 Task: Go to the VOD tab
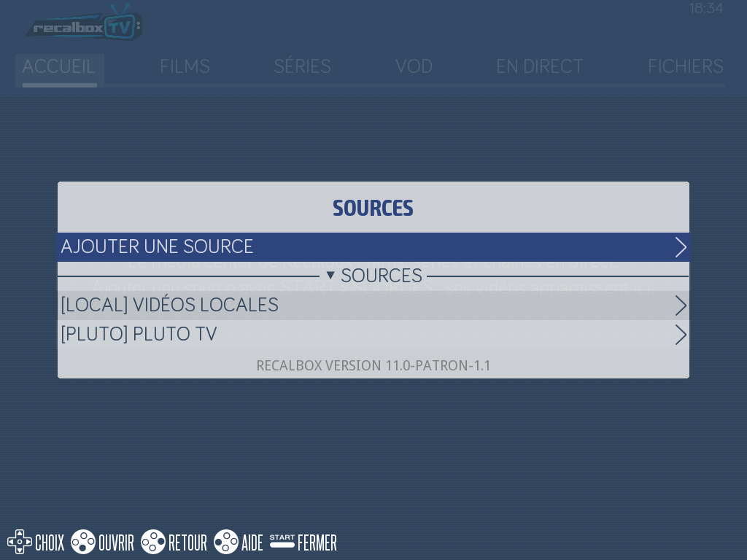pos(414,66)
